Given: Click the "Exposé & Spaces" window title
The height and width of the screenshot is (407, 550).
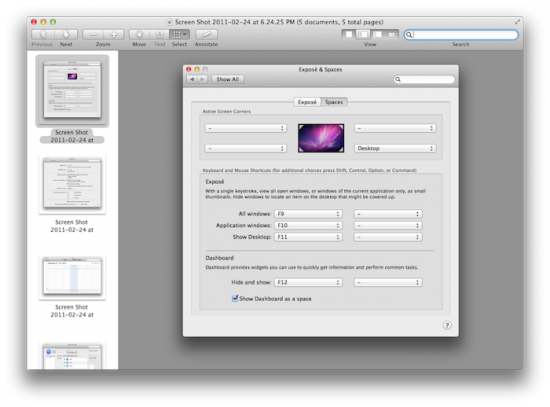Looking at the screenshot, I should 320,69.
